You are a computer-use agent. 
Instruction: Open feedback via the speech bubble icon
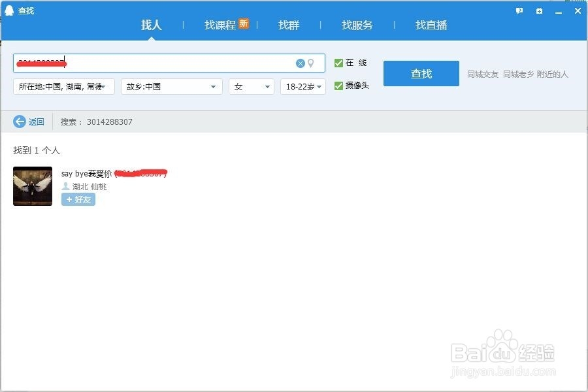[519, 11]
